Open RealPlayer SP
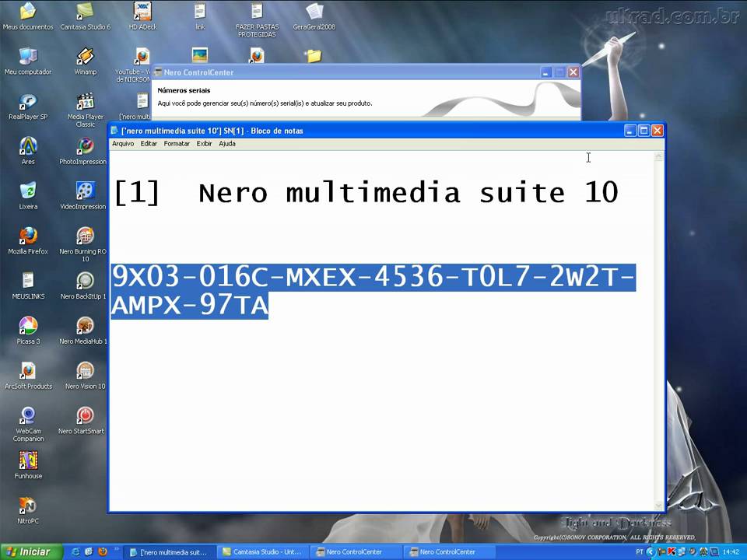747x560 pixels. 28,102
